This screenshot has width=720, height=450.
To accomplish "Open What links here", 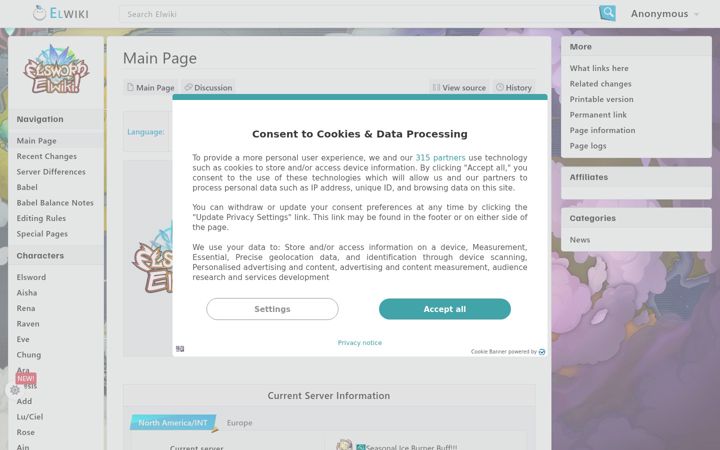I will [599, 68].
